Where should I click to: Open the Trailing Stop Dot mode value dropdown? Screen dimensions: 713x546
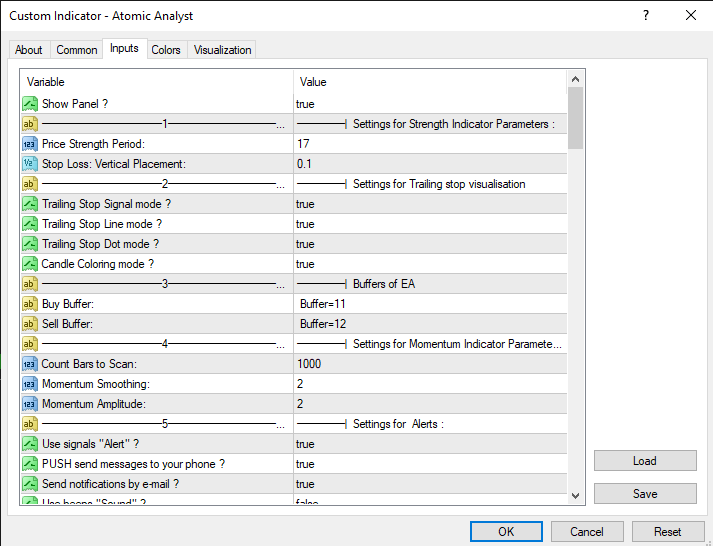click(430, 244)
